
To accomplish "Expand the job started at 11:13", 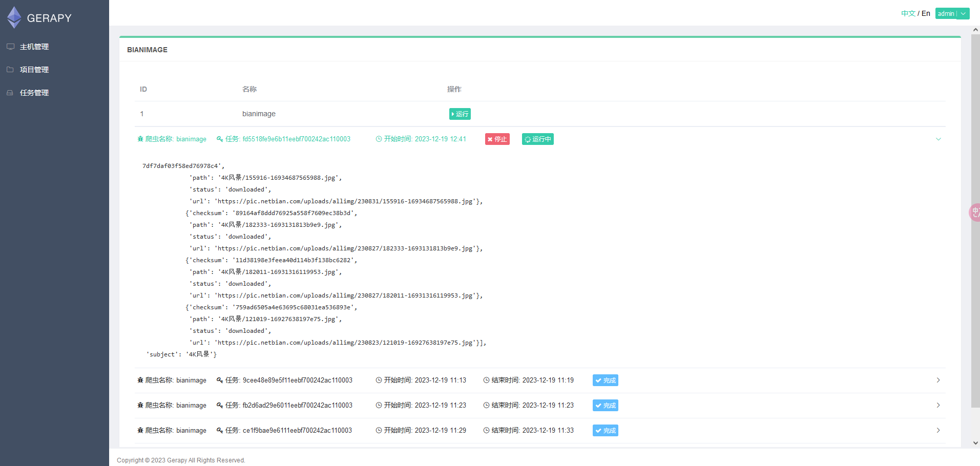I will 938,380.
